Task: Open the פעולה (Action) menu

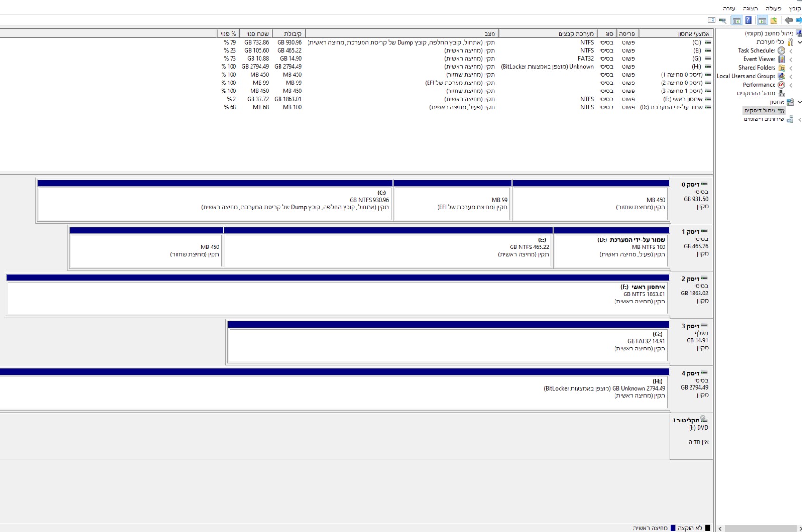Action: pyautogui.click(x=773, y=9)
